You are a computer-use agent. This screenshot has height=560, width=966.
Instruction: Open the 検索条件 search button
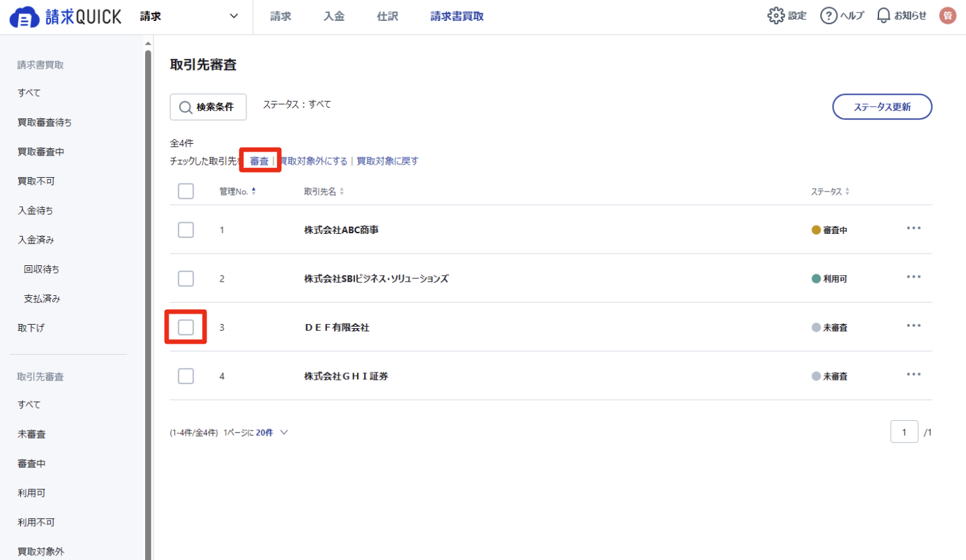click(x=208, y=107)
